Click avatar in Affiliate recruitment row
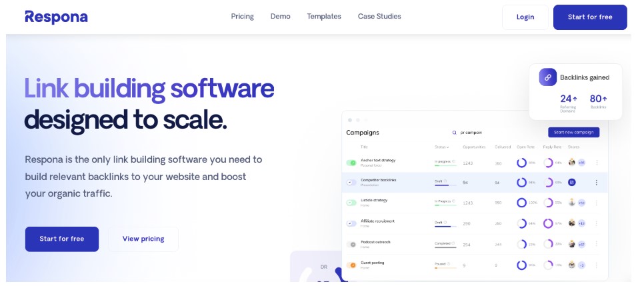Viewport: 644px width, 286px height. (x=572, y=223)
